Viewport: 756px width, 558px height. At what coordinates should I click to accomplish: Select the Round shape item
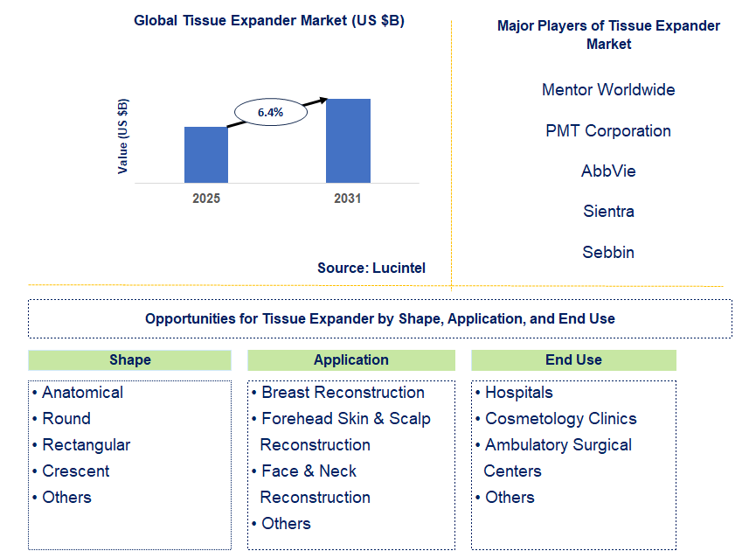[61, 419]
